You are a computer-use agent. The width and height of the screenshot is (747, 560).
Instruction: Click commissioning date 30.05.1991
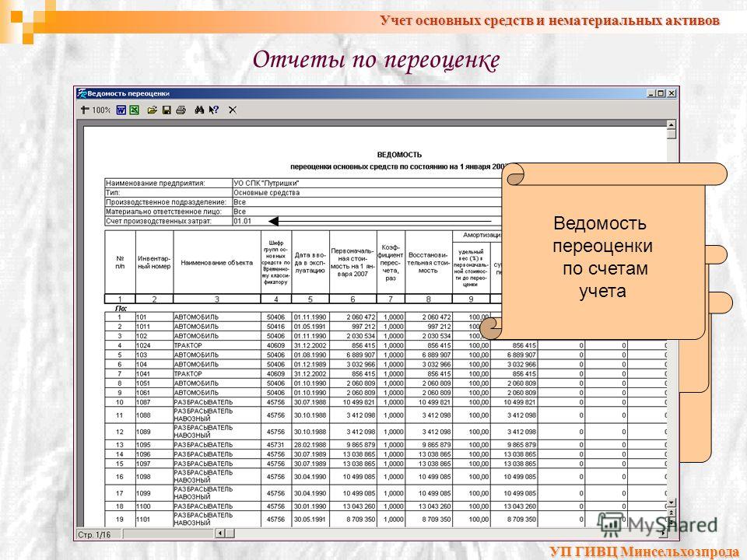coord(310,520)
